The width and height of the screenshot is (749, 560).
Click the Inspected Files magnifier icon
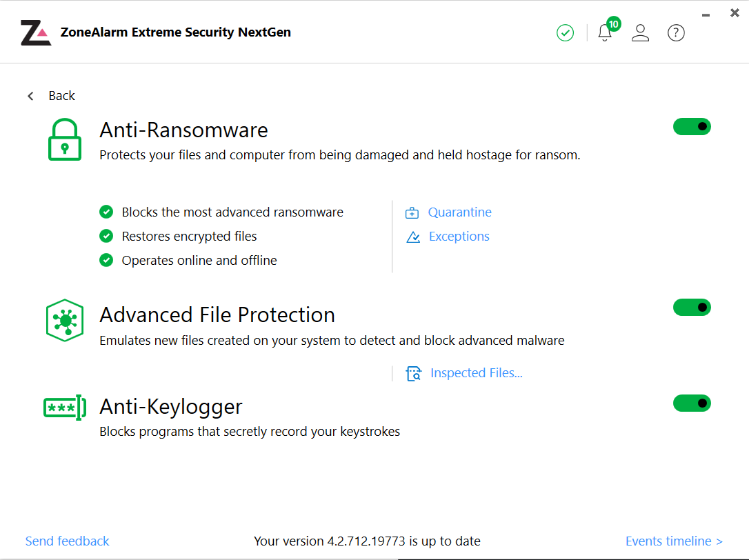(x=413, y=374)
